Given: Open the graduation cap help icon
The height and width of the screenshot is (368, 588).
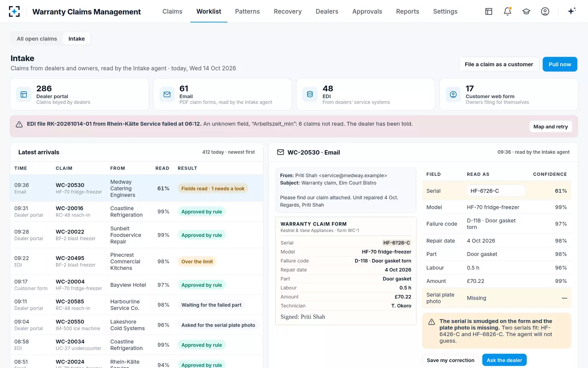Looking at the screenshot, I should [526, 11].
